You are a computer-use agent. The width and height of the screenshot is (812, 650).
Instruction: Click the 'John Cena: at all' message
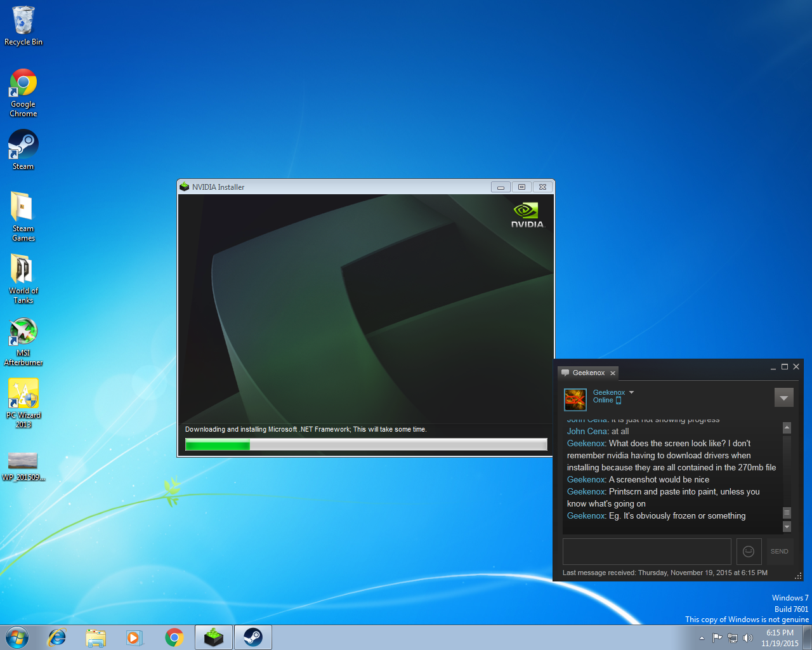598,432
